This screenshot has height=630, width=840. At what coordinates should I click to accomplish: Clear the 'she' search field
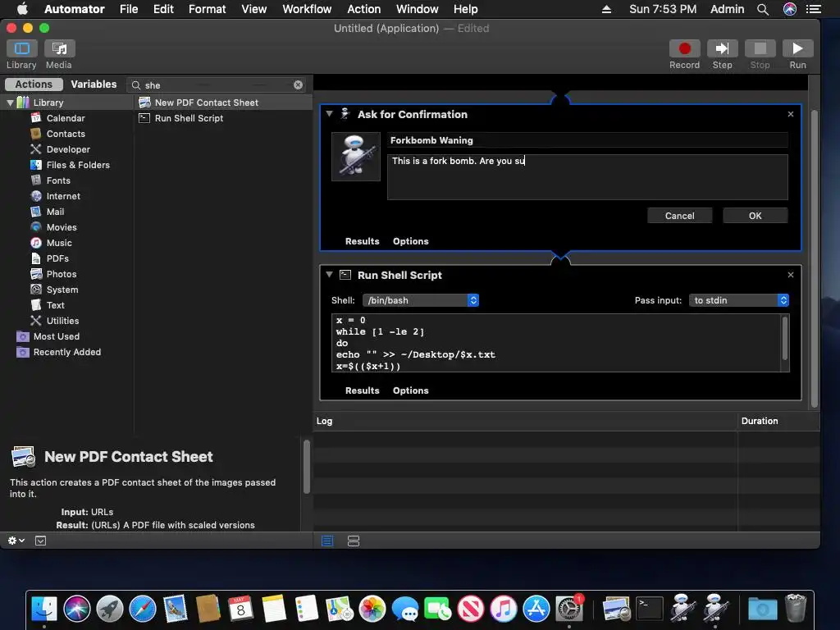[x=298, y=84]
